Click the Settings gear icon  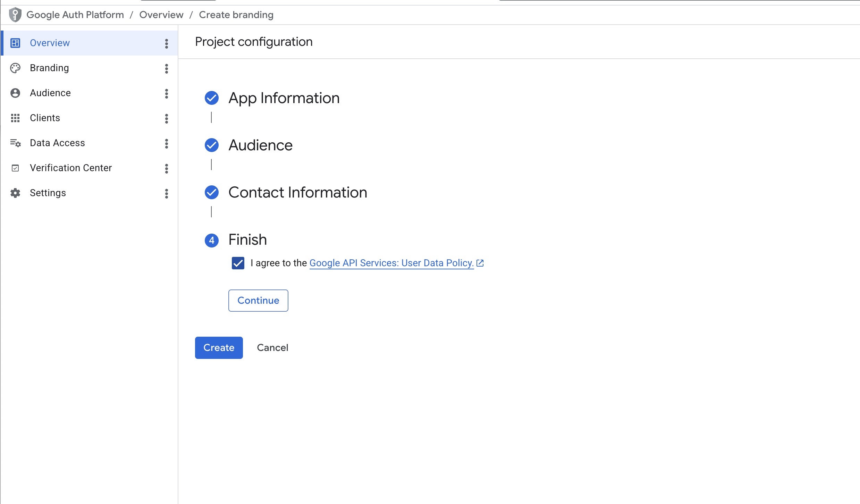(15, 193)
